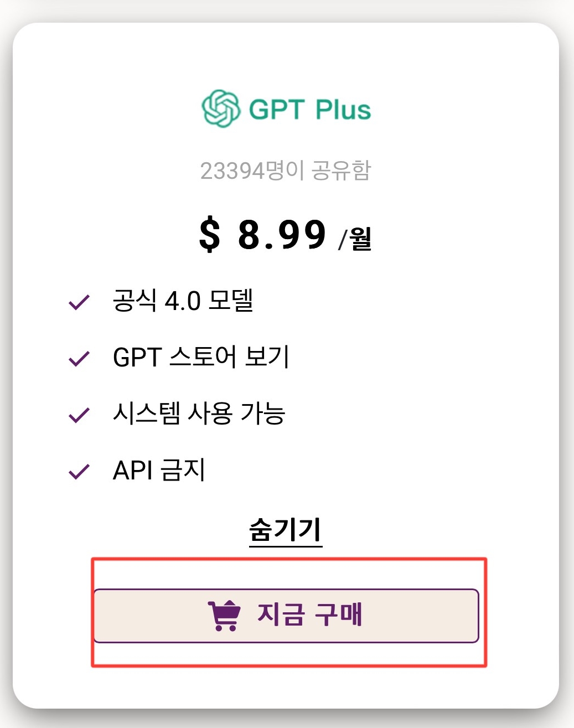The image size is (574, 728).
Task: Click the checkmark beside 시스템 사용 가능
Action: pos(80,414)
